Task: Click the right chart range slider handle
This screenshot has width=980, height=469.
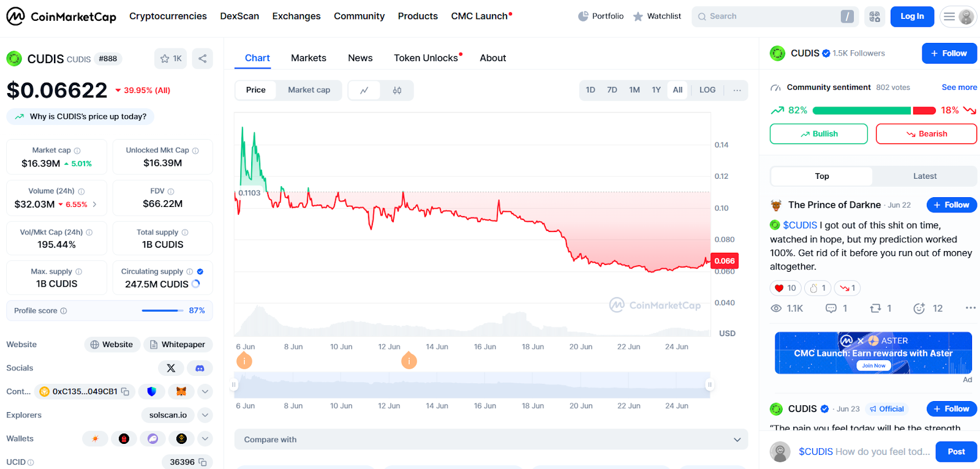Action: pos(709,385)
